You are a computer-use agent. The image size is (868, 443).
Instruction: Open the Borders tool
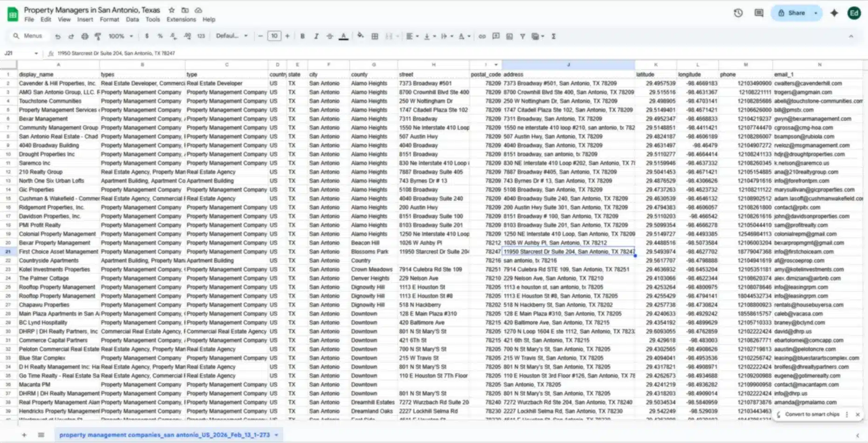(x=375, y=36)
